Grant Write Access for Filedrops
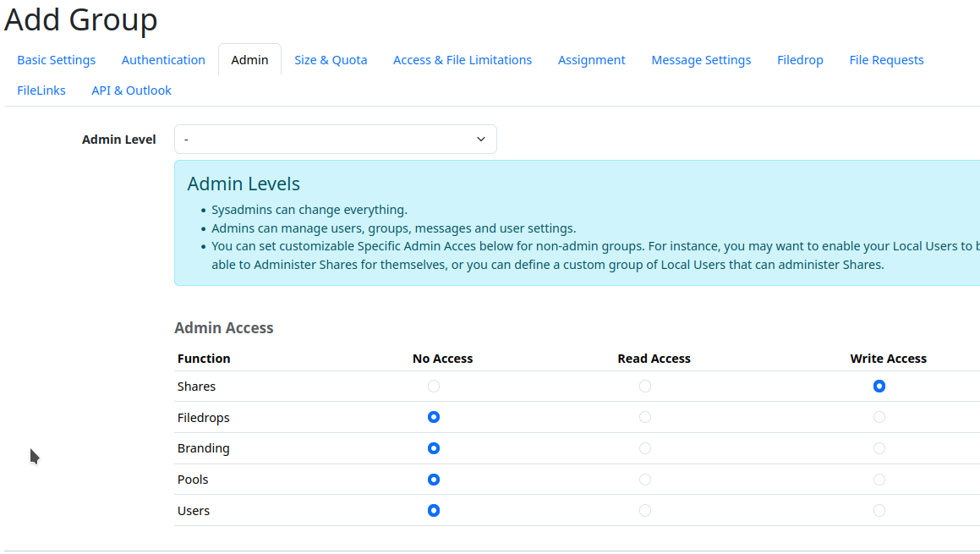Screen dimensions: 980x554 coord(879,417)
